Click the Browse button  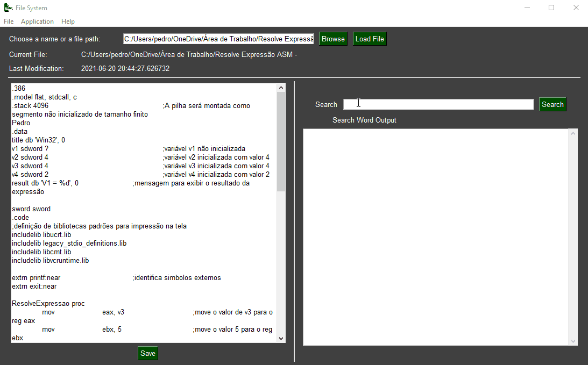pos(332,38)
